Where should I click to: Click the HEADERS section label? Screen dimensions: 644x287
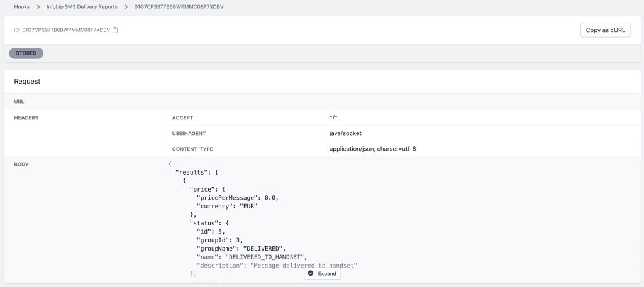[26, 117]
